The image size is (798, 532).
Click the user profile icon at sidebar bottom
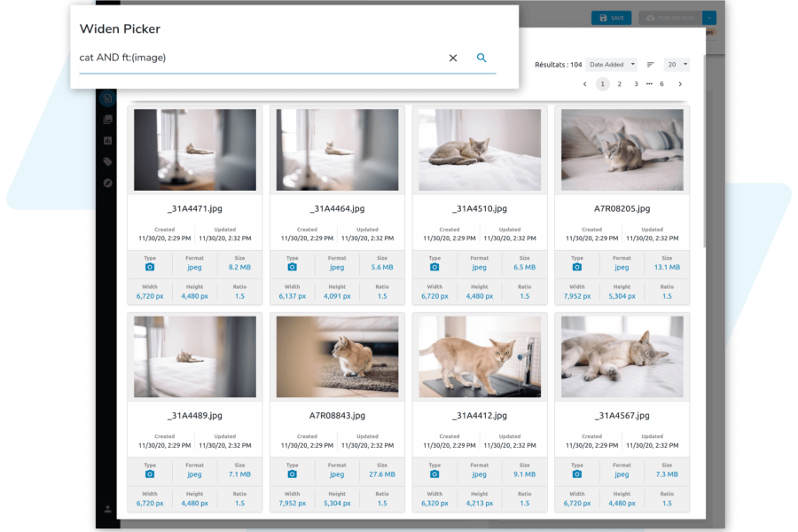(107, 509)
